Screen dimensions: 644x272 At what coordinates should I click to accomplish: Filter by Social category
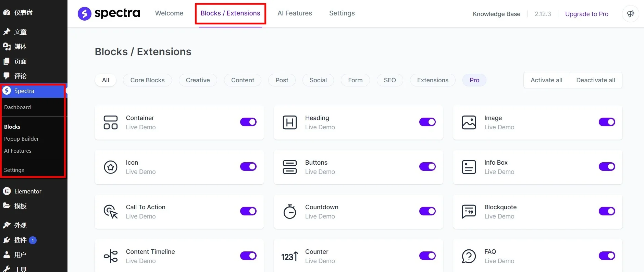pyautogui.click(x=318, y=80)
